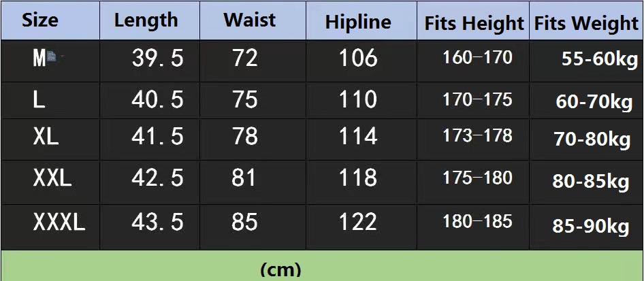Click the Fits Height column header

[474, 23]
